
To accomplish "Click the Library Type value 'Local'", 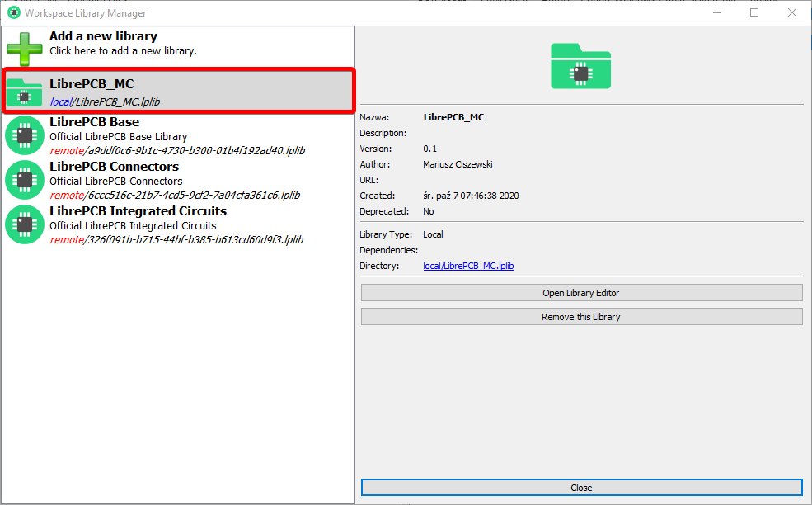I will point(433,234).
